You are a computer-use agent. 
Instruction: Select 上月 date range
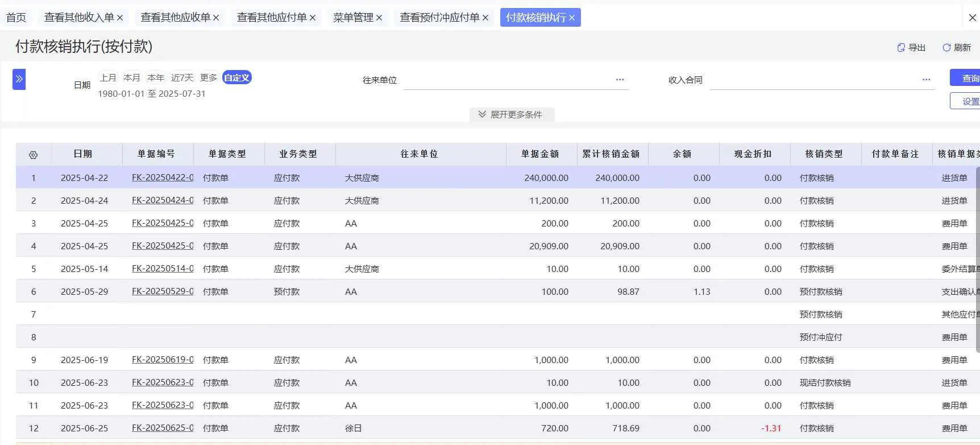point(108,77)
